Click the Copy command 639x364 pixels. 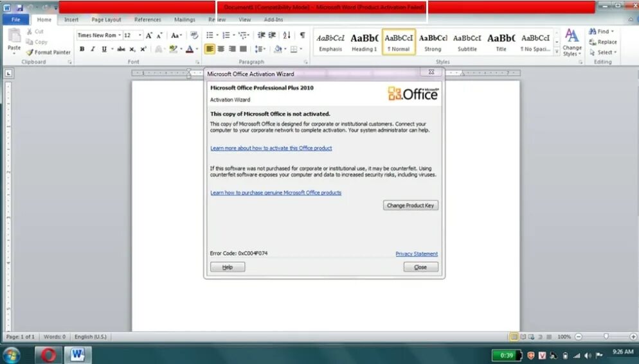point(37,42)
